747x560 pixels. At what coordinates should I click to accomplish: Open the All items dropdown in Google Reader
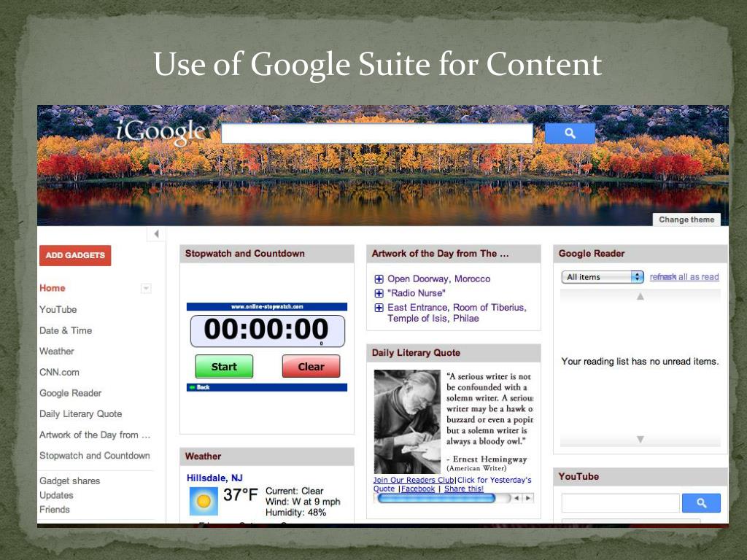(x=603, y=277)
